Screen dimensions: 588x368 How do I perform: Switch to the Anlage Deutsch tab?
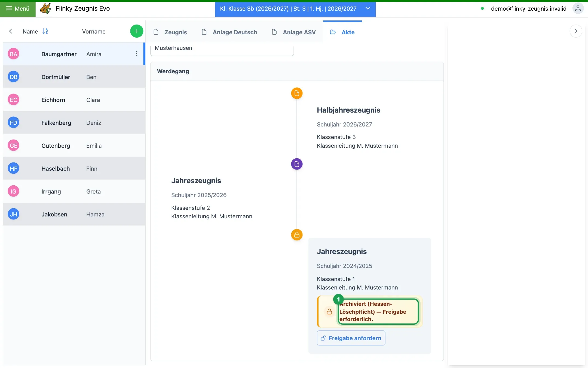pos(229,32)
